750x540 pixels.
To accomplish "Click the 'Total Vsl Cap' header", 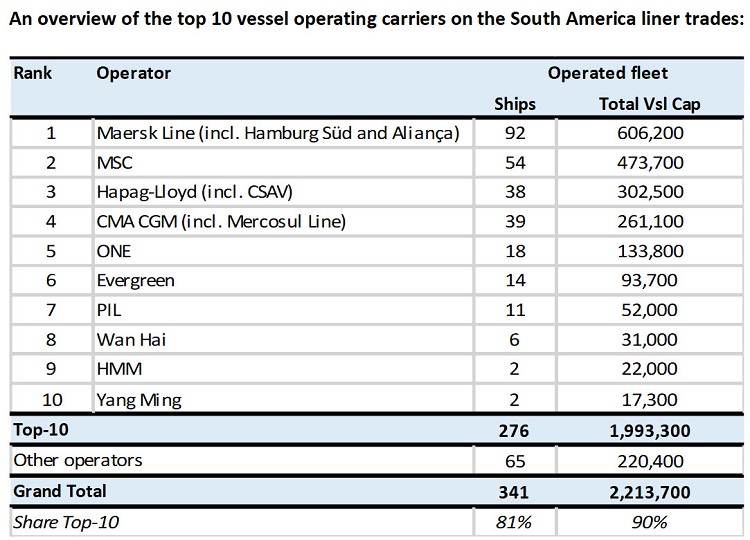I will [x=650, y=104].
